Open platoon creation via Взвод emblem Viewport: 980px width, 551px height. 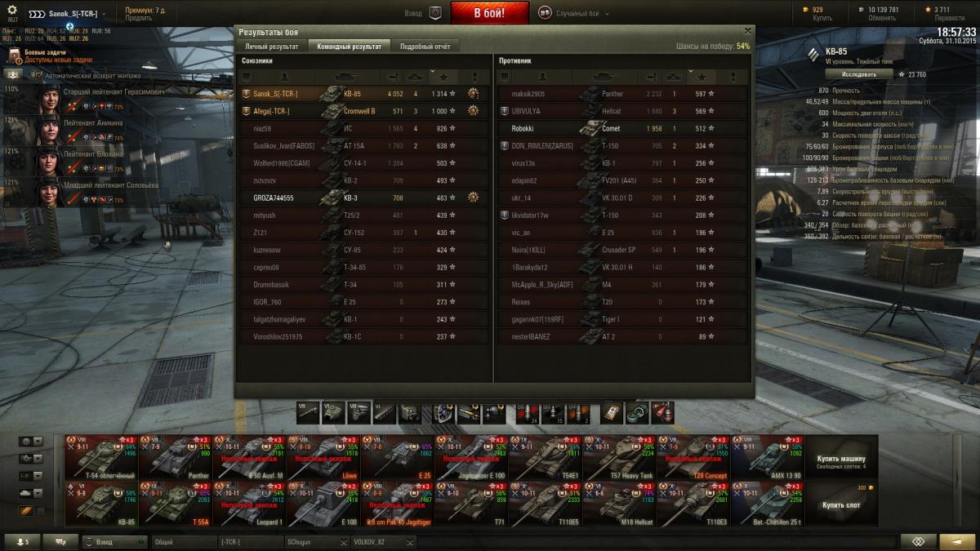point(435,14)
